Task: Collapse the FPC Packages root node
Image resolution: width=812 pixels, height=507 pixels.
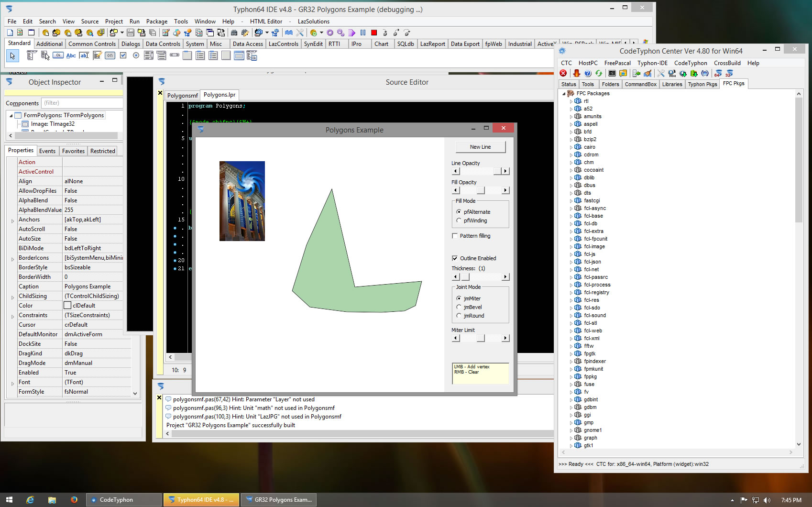Action: tap(564, 94)
